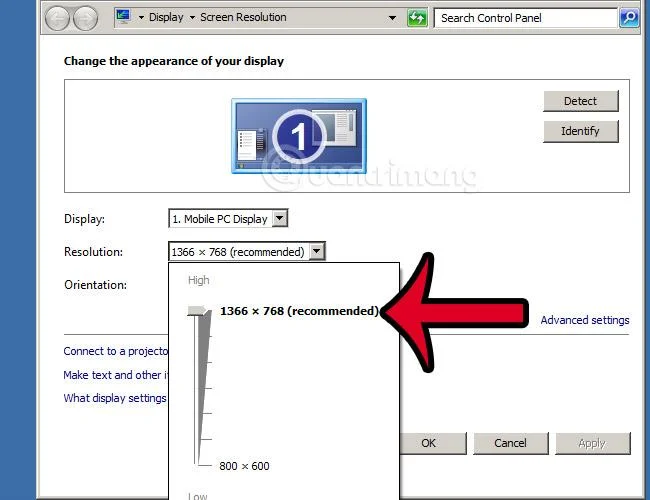Collapse the Resolution dropdown arrow
This screenshot has height=500, width=650.
[x=317, y=251]
